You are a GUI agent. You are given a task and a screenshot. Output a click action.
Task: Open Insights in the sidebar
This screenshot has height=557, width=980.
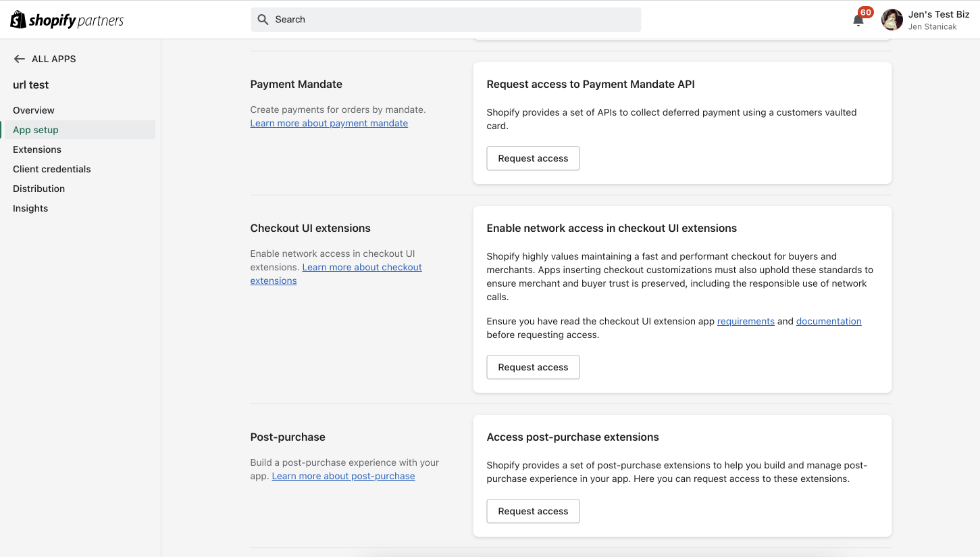pos(30,208)
